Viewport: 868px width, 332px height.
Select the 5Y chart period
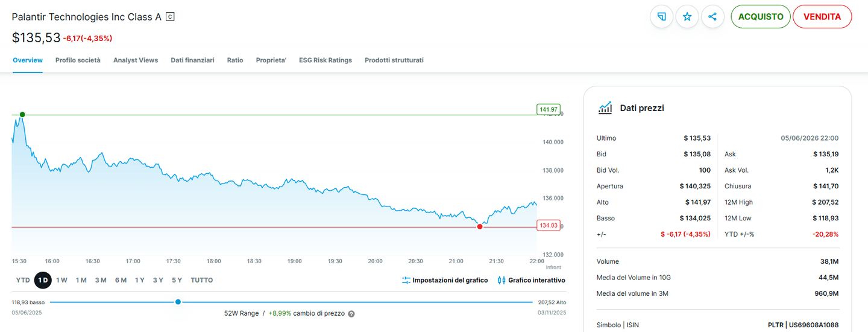click(177, 280)
